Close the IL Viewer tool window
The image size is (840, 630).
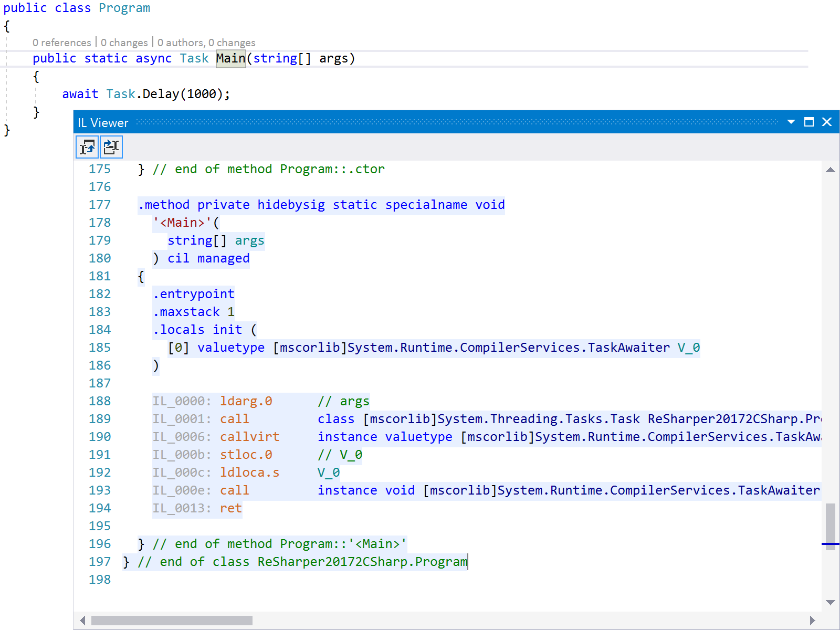[x=827, y=122]
